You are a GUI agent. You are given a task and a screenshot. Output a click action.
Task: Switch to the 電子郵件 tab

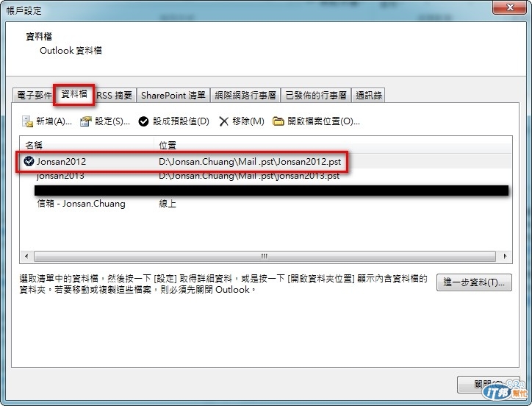(33, 95)
